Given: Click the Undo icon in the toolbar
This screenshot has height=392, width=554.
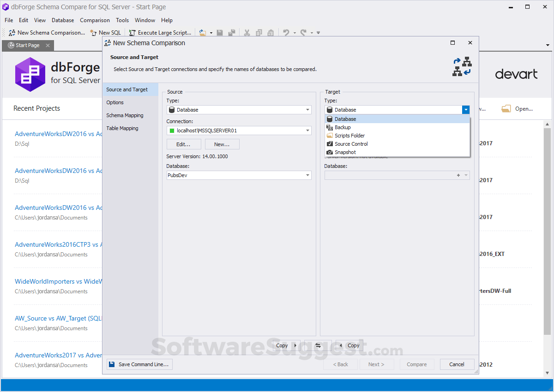Looking at the screenshot, I should pos(286,32).
